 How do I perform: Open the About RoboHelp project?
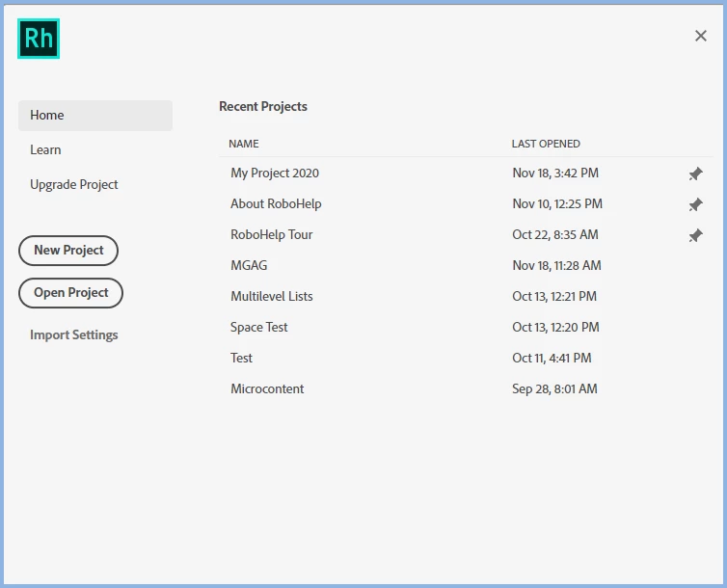point(276,204)
